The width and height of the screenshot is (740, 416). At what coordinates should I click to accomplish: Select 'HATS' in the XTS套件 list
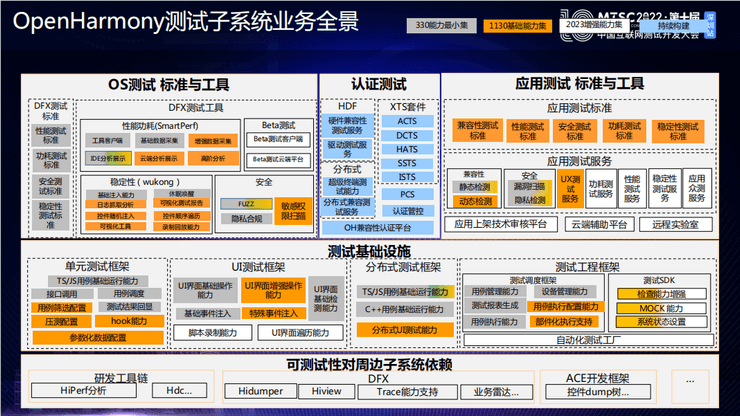(407, 149)
